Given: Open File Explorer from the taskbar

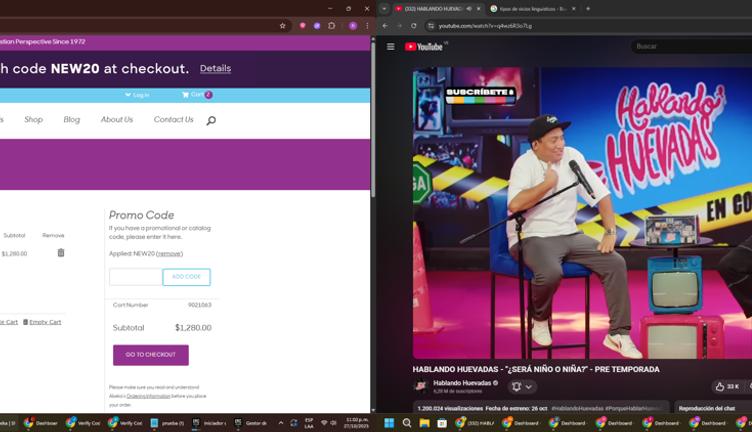Looking at the screenshot, I should (424, 423).
